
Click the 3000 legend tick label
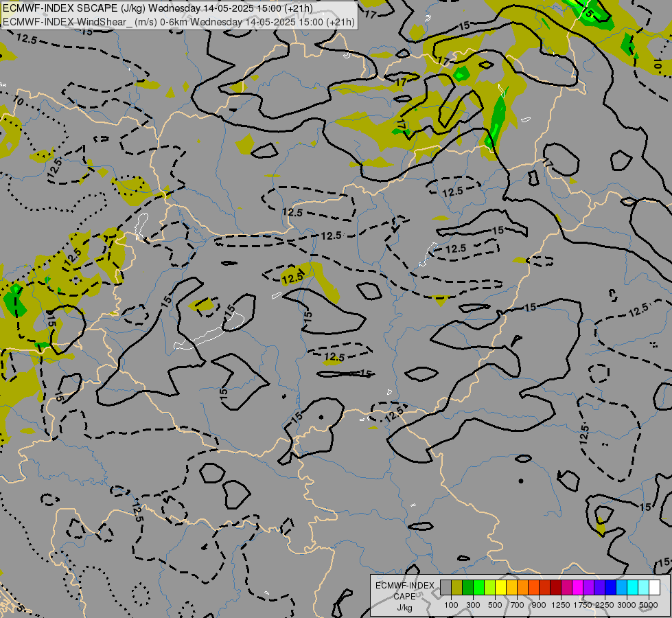(x=627, y=605)
